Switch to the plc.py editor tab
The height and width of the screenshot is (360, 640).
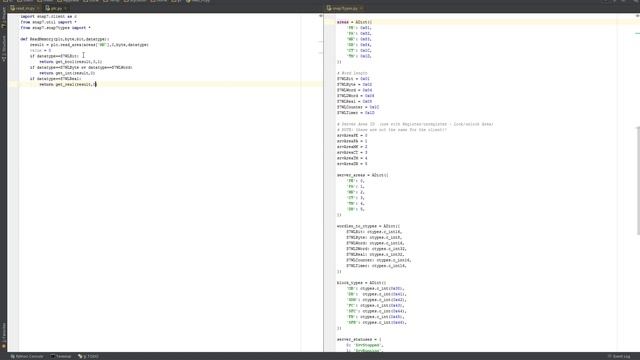click(56, 8)
